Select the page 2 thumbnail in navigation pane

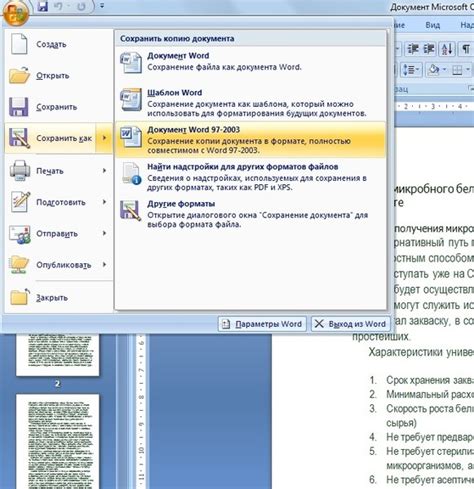(58, 354)
